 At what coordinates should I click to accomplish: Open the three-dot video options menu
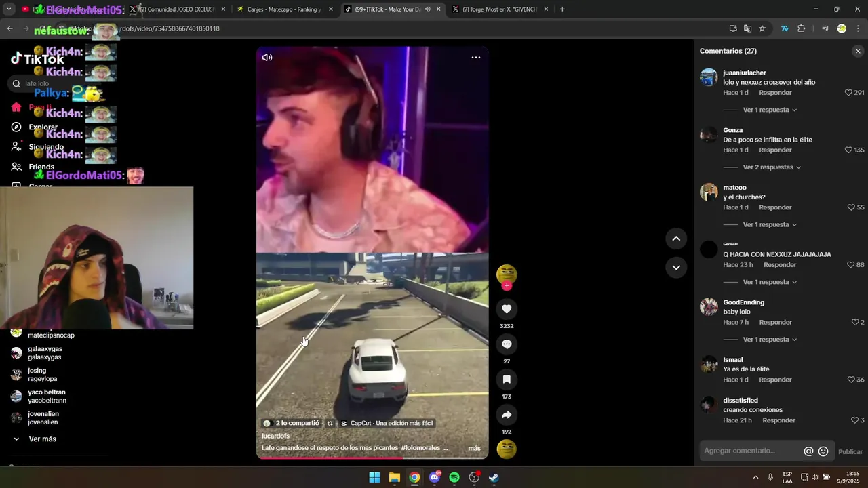tap(476, 58)
